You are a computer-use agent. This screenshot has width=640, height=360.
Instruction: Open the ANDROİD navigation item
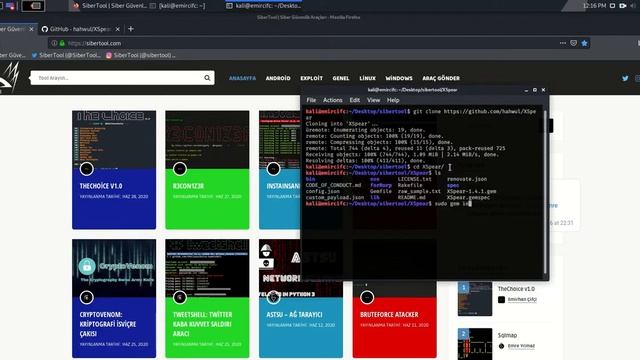(x=278, y=78)
